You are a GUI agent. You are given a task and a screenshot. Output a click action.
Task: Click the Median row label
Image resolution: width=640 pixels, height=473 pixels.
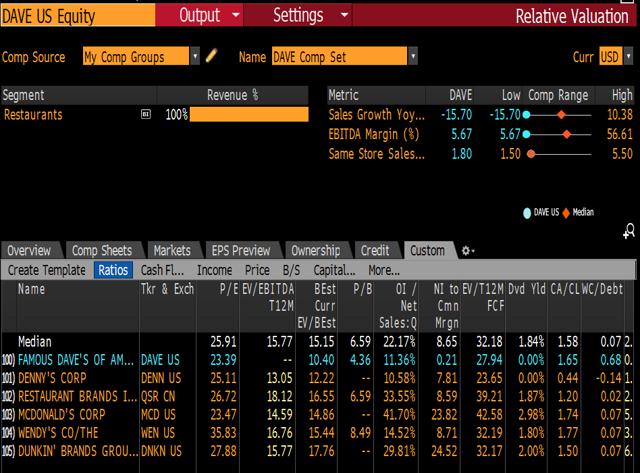click(x=35, y=342)
